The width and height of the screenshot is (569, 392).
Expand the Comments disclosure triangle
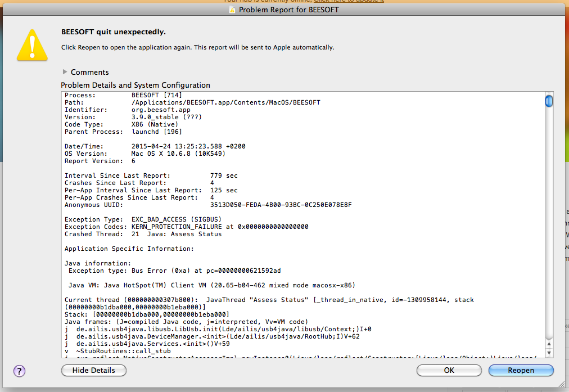tap(65, 72)
